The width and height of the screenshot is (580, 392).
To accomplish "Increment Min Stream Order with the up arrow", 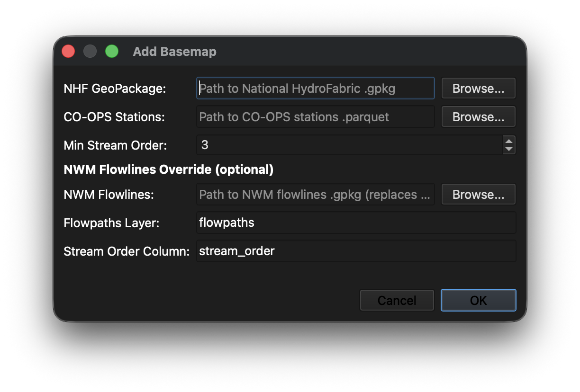I will [x=508, y=142].
